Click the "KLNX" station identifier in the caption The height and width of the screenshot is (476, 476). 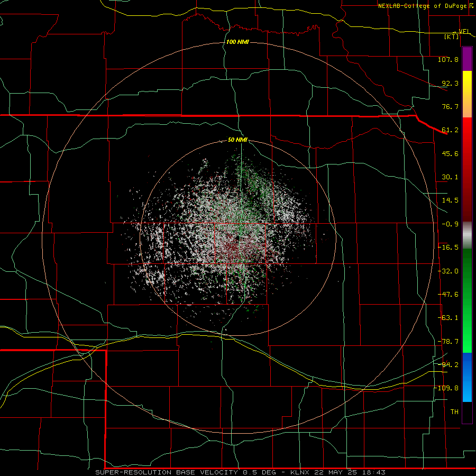[x=300, y=472]
